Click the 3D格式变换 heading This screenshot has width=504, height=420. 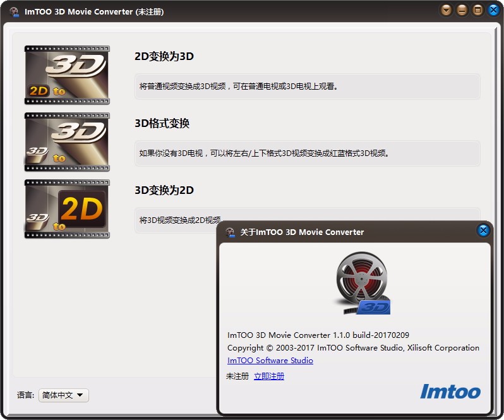pos(162,123)
